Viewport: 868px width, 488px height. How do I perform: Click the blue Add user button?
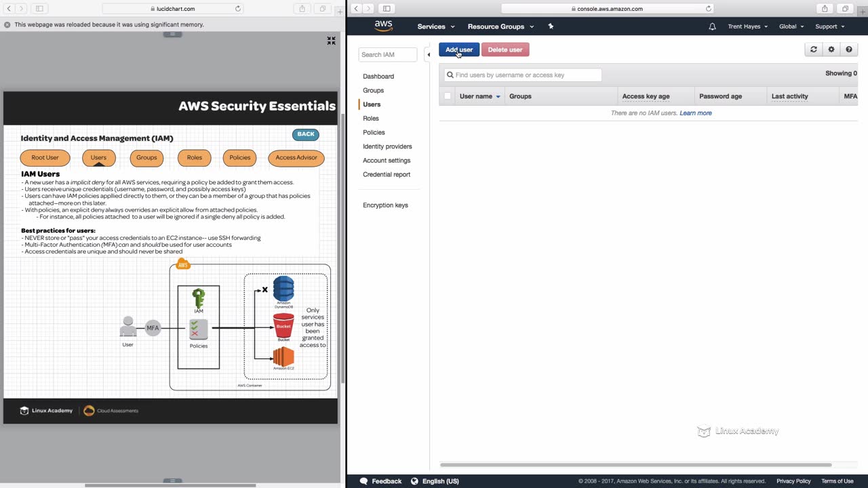tap(459, 49)
